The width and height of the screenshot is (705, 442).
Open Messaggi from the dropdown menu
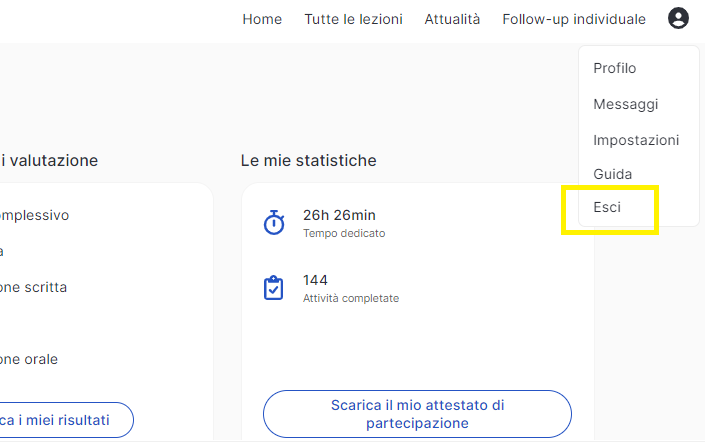click(x=625, y=104)
